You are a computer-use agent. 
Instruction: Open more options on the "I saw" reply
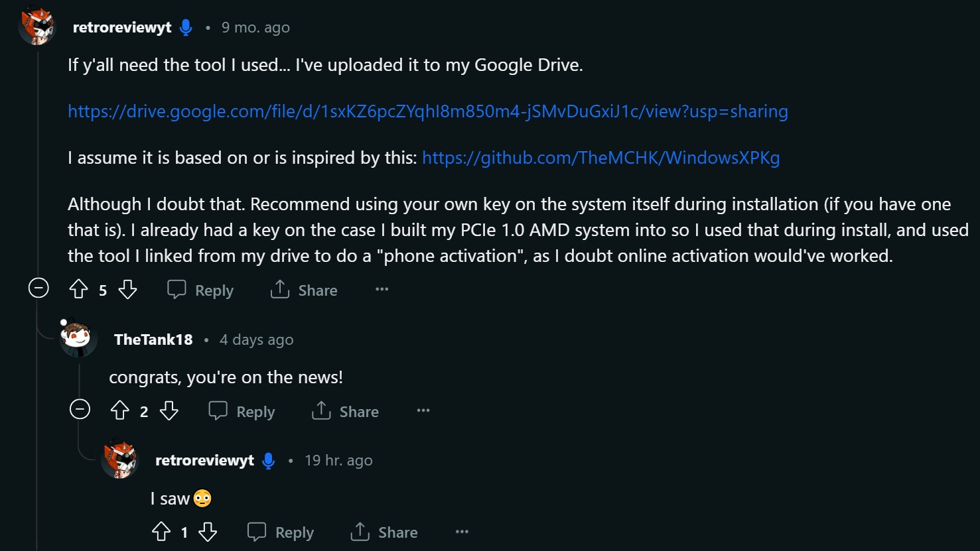click(x=462, y=531)
